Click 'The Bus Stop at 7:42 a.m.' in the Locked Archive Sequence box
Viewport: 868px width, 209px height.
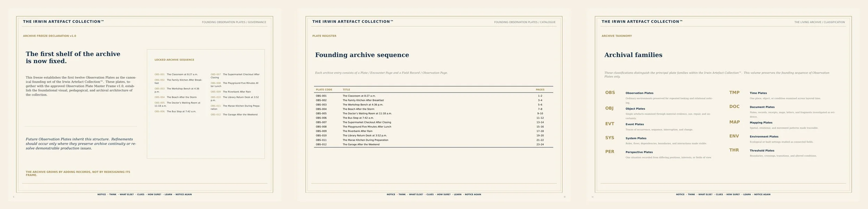[x=181, y=112]
